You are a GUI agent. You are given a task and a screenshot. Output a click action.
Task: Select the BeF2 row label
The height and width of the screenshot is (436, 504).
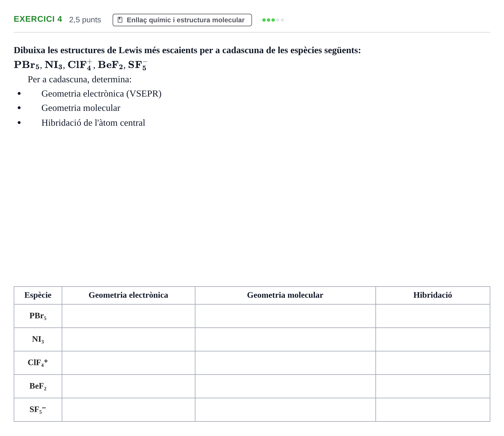point(38,386)
